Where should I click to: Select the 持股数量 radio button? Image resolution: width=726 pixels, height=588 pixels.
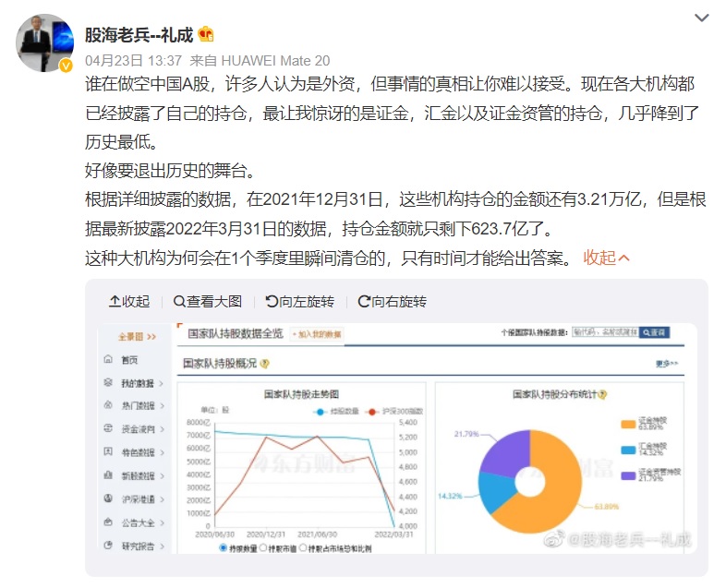(224, 547)
